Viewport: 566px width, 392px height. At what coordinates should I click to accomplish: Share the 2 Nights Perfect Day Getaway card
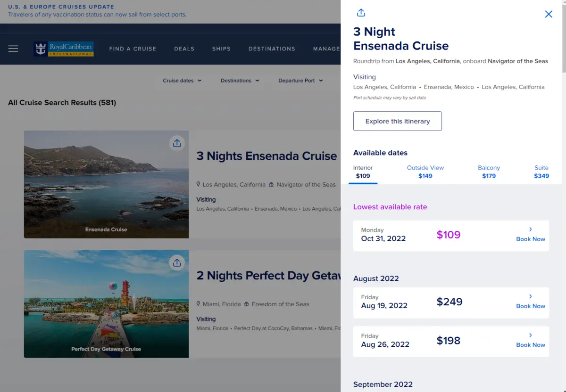177,262
